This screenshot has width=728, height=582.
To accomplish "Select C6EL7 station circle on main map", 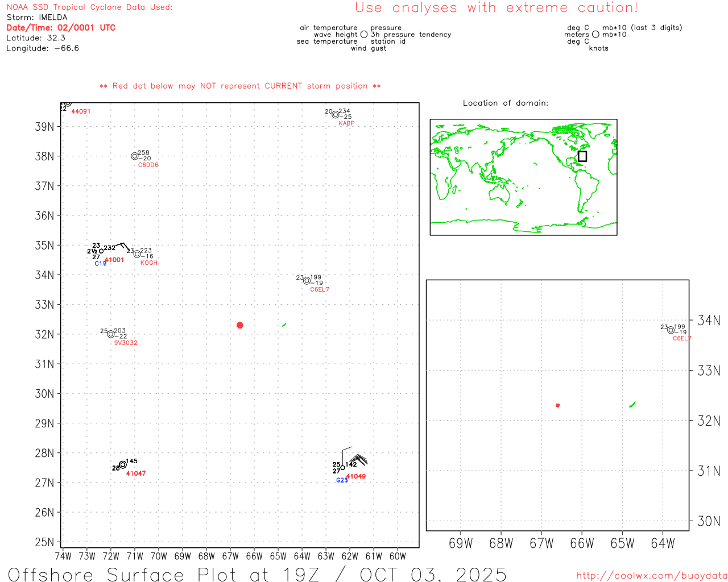I will (x=307, y=281).
